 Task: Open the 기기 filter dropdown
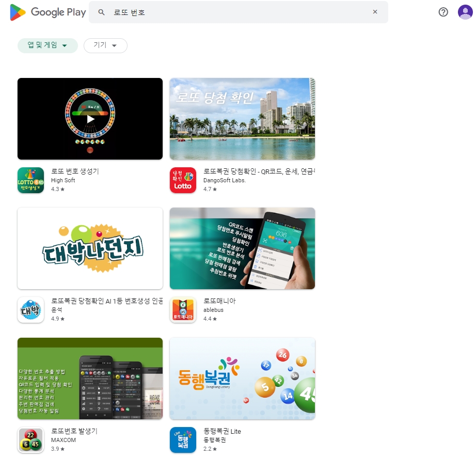point(105,45)
